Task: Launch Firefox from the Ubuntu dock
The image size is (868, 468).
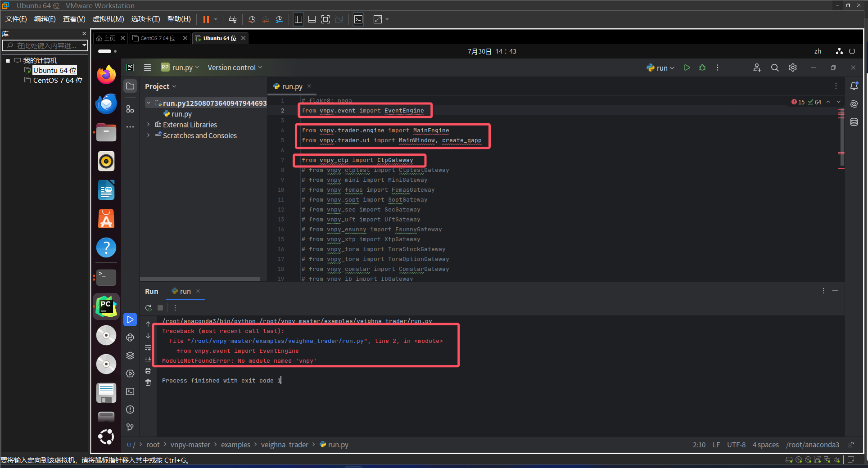Action: click(106, 75)
